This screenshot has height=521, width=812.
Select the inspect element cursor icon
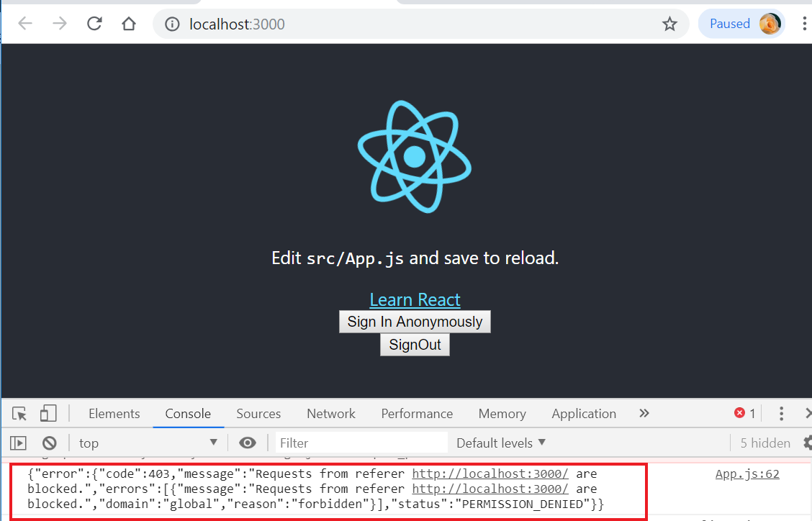click(x=18, y=413)
